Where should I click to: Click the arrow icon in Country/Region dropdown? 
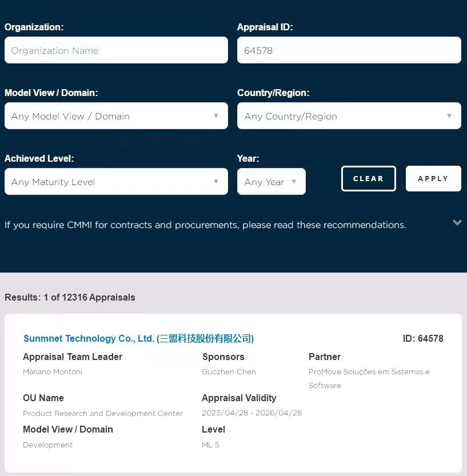449,116
